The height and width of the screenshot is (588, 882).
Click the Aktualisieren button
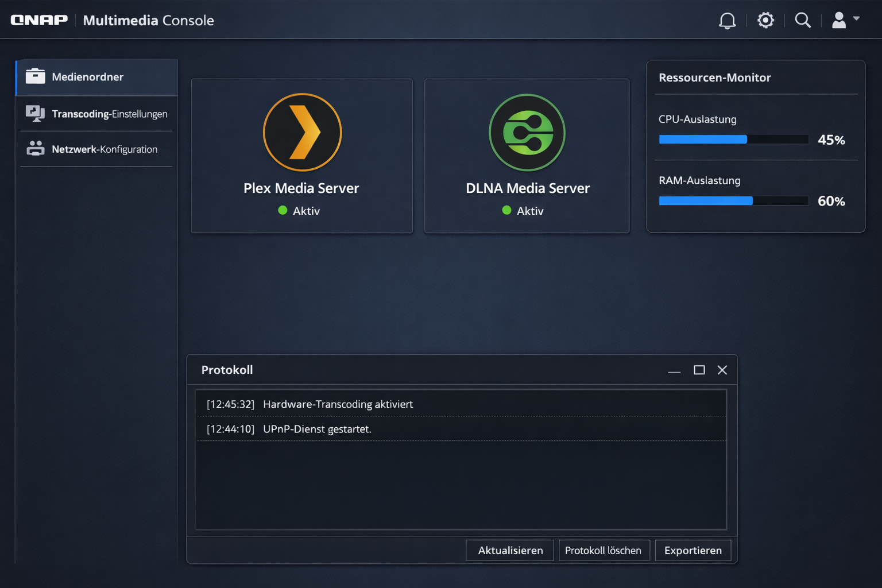510,550
